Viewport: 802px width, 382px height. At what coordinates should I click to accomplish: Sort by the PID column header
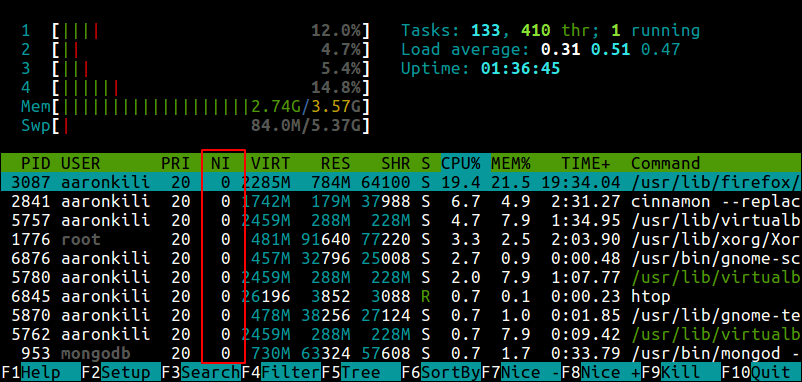(35, 164)
